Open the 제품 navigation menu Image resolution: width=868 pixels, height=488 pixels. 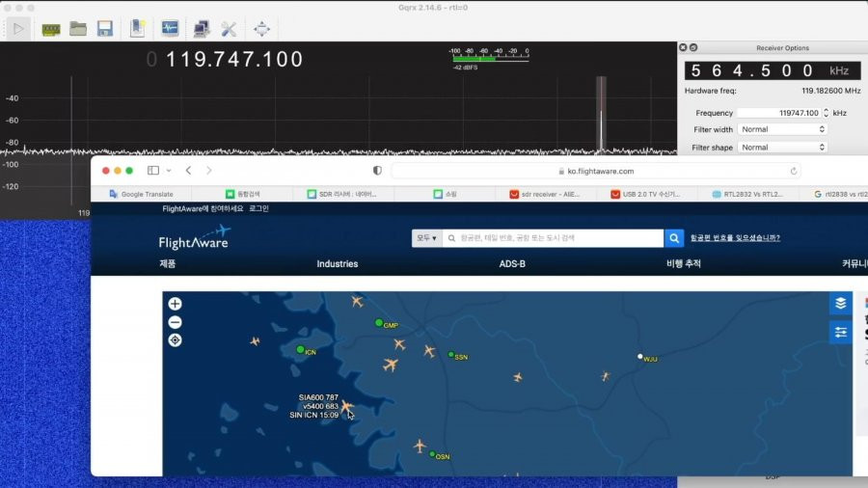pos(168,264)
